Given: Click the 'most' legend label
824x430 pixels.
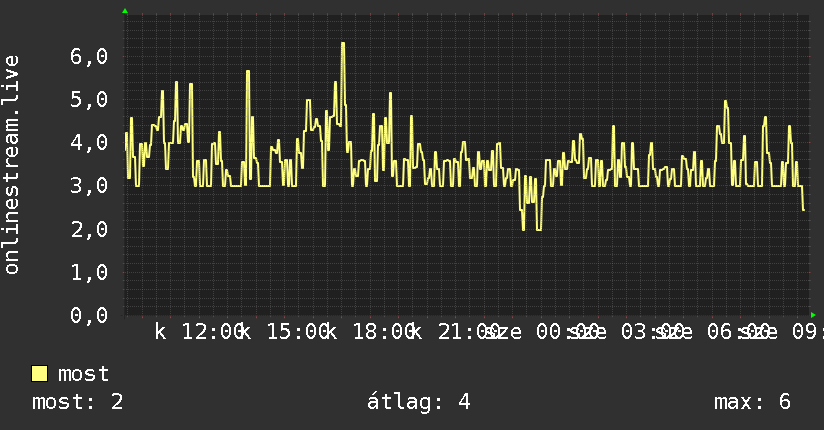Looking at the screenshot, I should [x=83, y=374].
